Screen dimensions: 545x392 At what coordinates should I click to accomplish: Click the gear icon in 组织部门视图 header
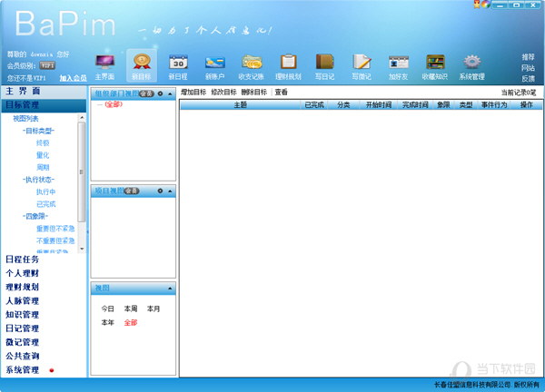(160, 93)
